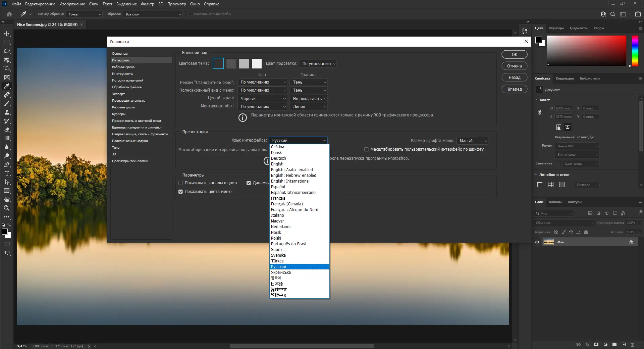
Task: Select the Move tool
Action: (x=7, y=34)
